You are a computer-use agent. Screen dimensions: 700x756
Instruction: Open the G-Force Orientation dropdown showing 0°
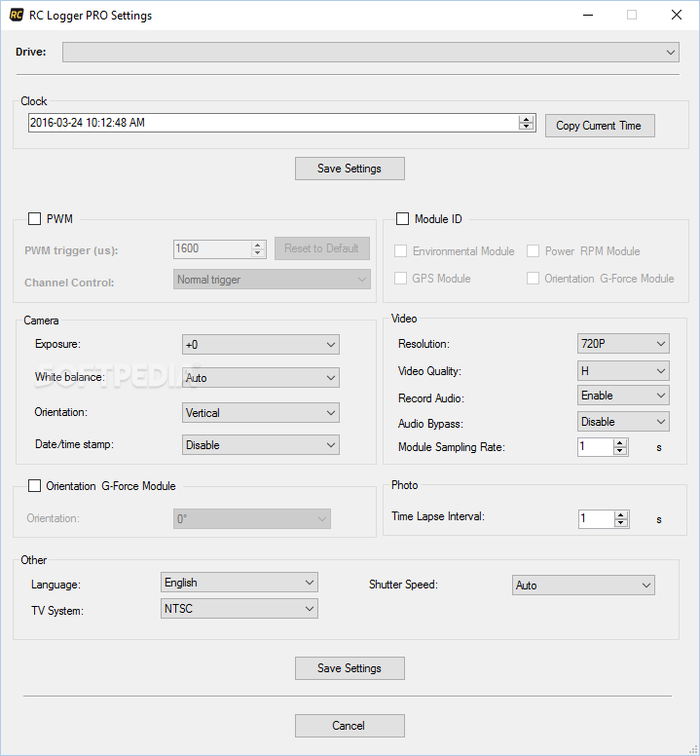pos(252,519)
